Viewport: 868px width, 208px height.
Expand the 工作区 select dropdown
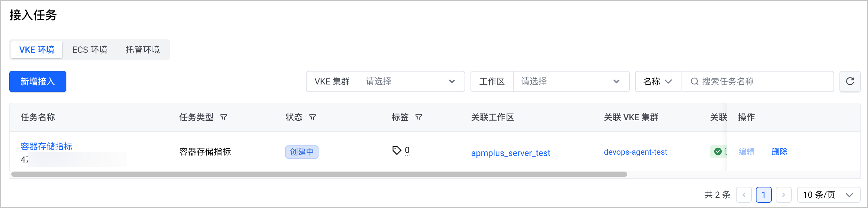pyautogui.click(x=571, y=81)
